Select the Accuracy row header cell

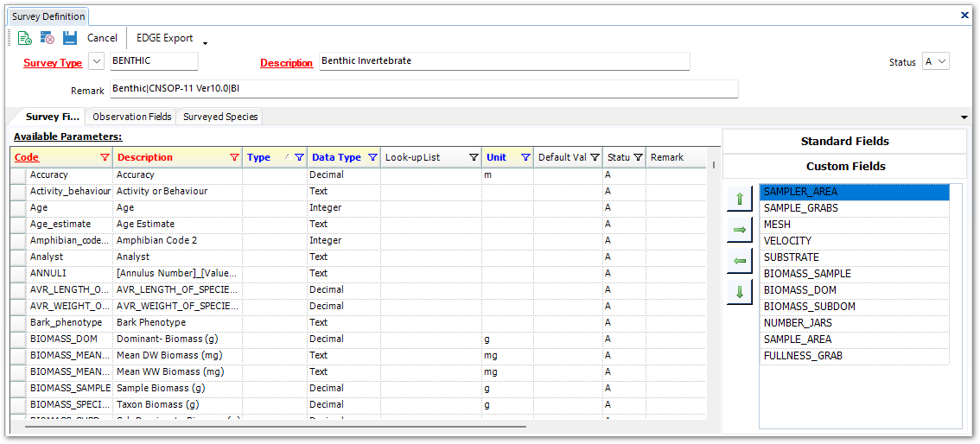[x=18, y=174]
